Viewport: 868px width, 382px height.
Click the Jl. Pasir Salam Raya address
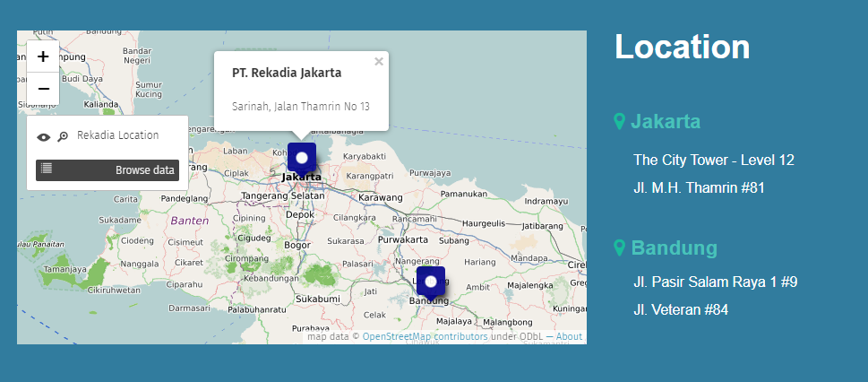[x=715, y=282]
